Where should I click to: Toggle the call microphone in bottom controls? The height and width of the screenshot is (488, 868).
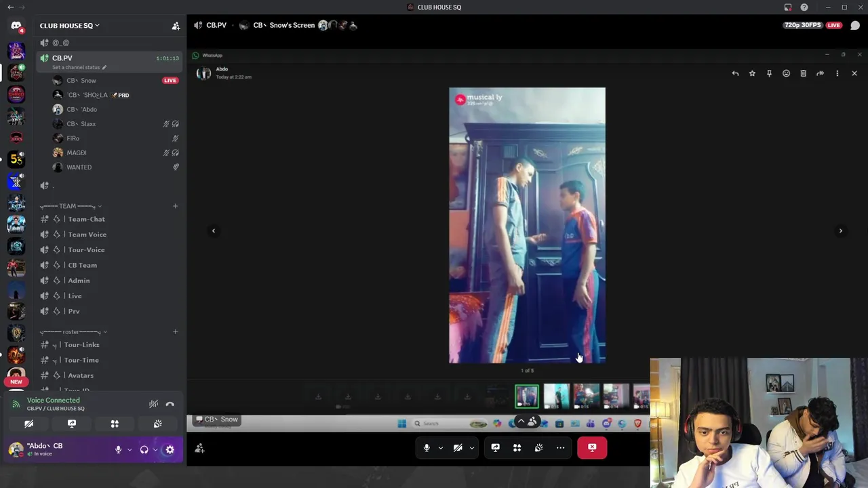pos(427,448)
